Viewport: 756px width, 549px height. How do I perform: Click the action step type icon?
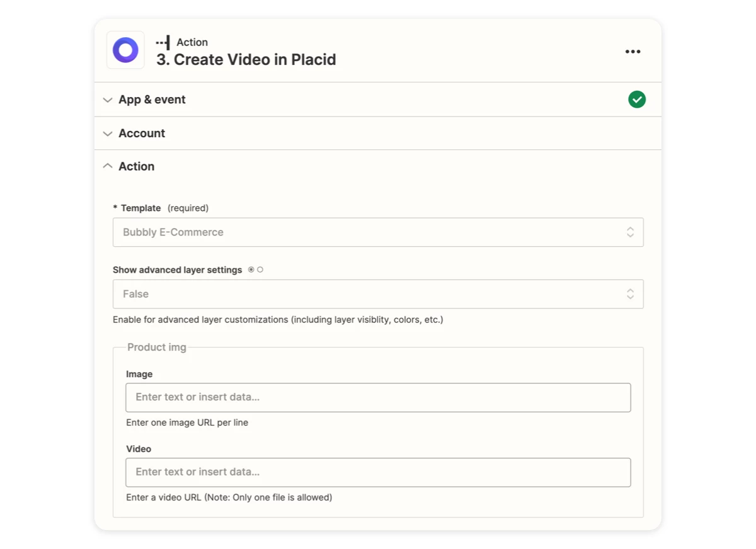point(163,43)
